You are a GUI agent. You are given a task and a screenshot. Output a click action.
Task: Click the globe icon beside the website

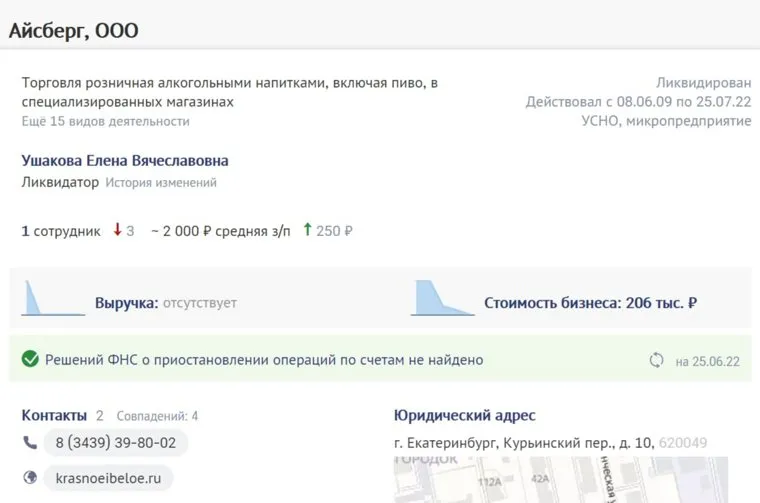29,478
